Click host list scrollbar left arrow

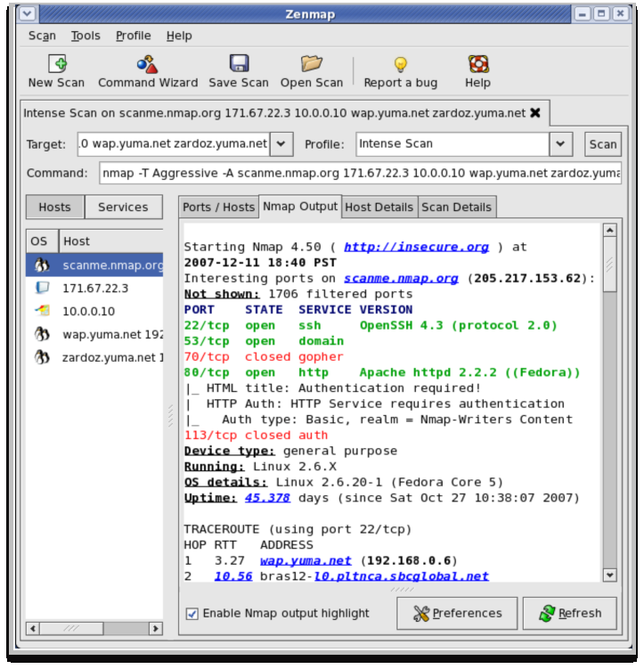(33, 628)
